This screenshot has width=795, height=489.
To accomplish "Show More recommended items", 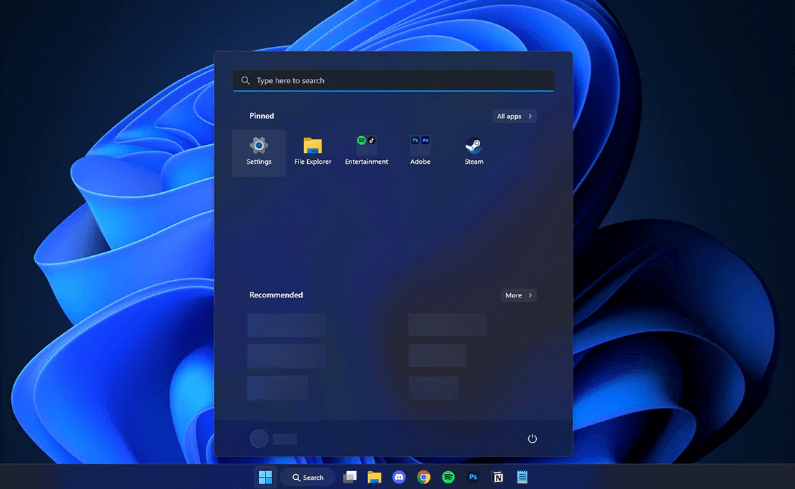I will tap(518, 295).
